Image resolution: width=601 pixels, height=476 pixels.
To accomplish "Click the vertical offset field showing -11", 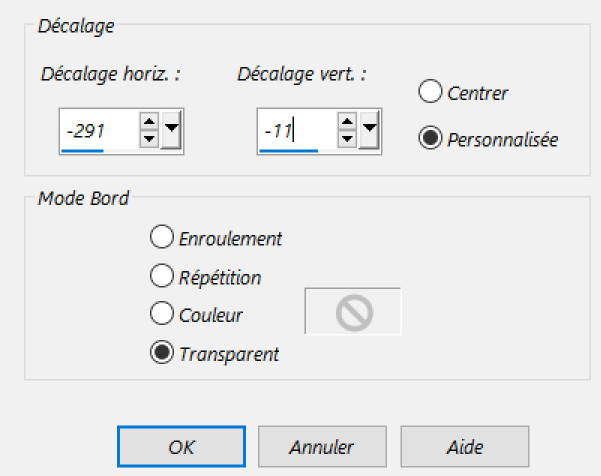I will point(294,131).
